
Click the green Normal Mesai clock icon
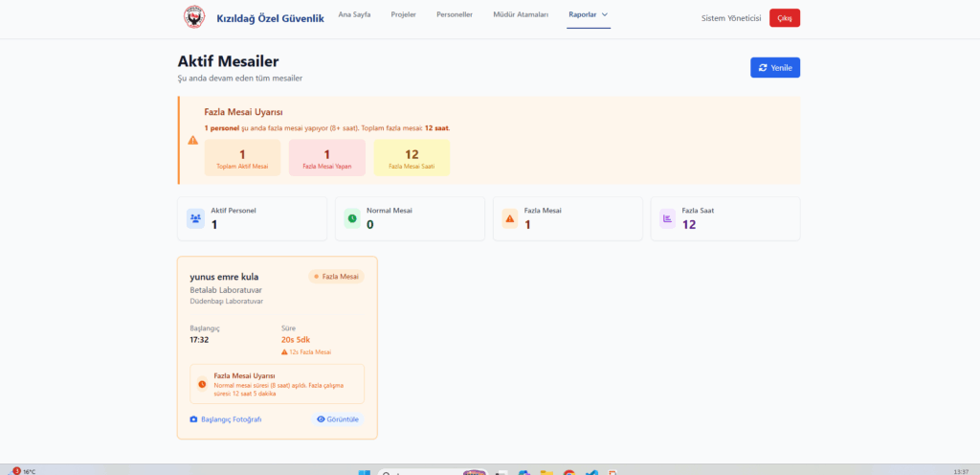352,218
